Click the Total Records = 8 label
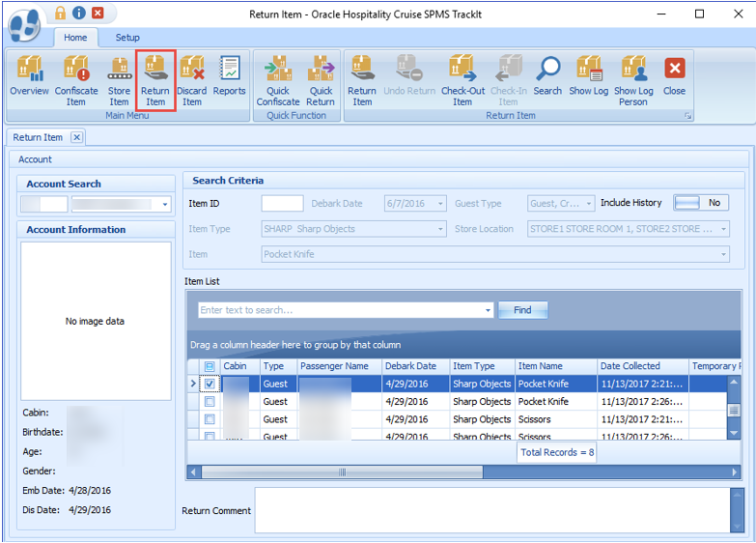 pyautogui.click(x=557, y=453)
